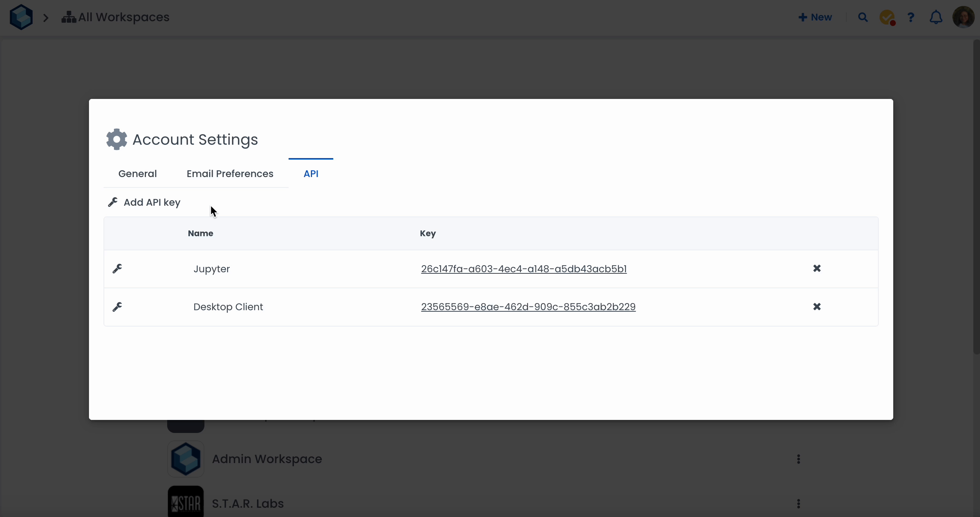Switch to the General tab
This screenshot has height=517, width=980.
click(137, 174)
